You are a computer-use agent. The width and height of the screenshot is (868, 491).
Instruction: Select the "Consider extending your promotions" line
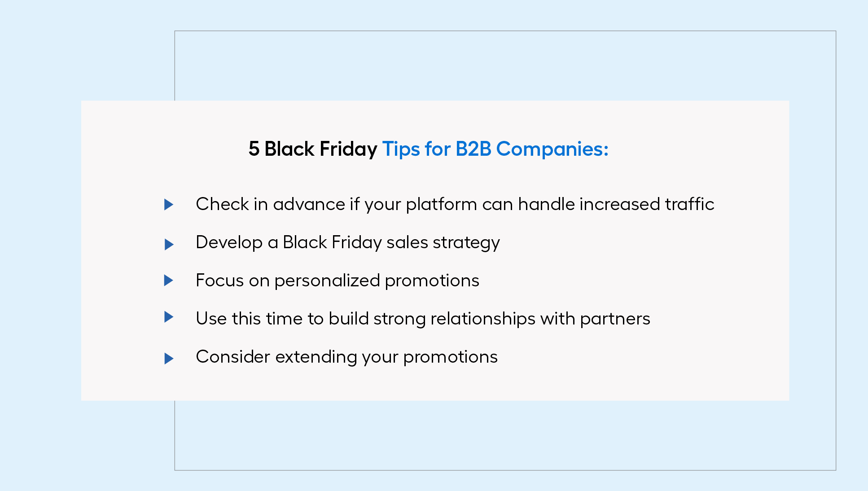tap(346, 357)
